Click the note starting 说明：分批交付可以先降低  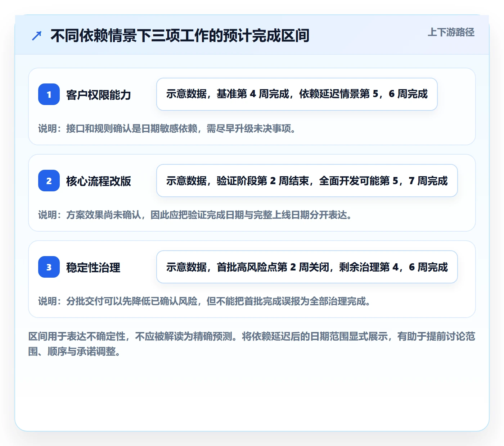pos(204,301)
